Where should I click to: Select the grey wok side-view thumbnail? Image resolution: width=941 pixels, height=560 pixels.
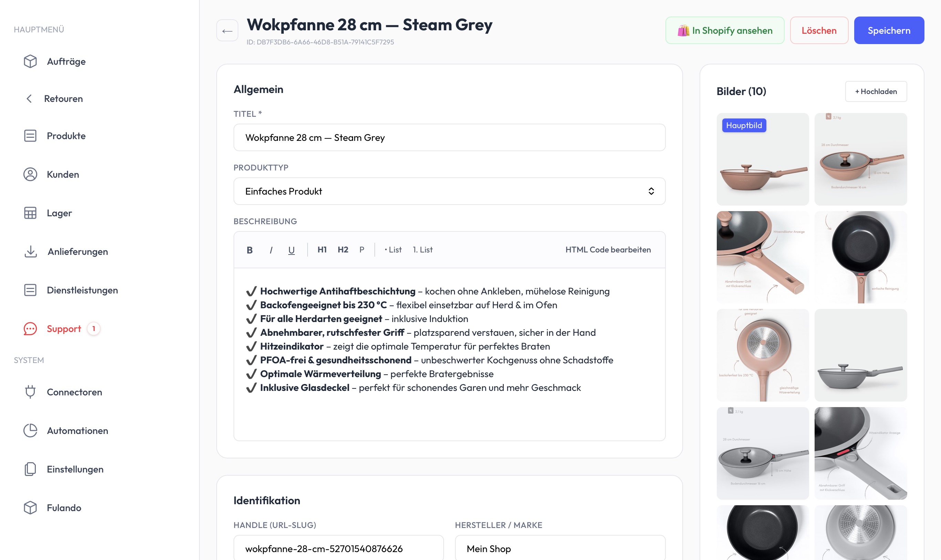tap(861, 355)
